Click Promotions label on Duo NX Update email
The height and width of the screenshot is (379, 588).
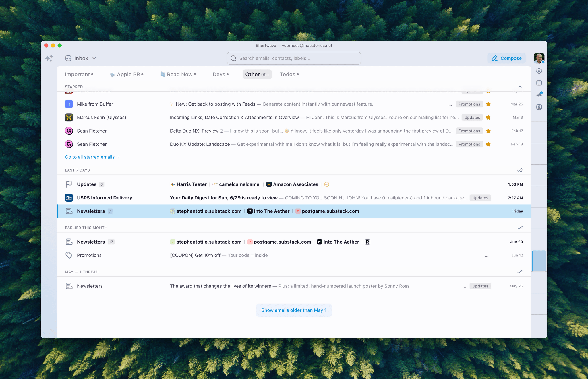coord(469,144)
